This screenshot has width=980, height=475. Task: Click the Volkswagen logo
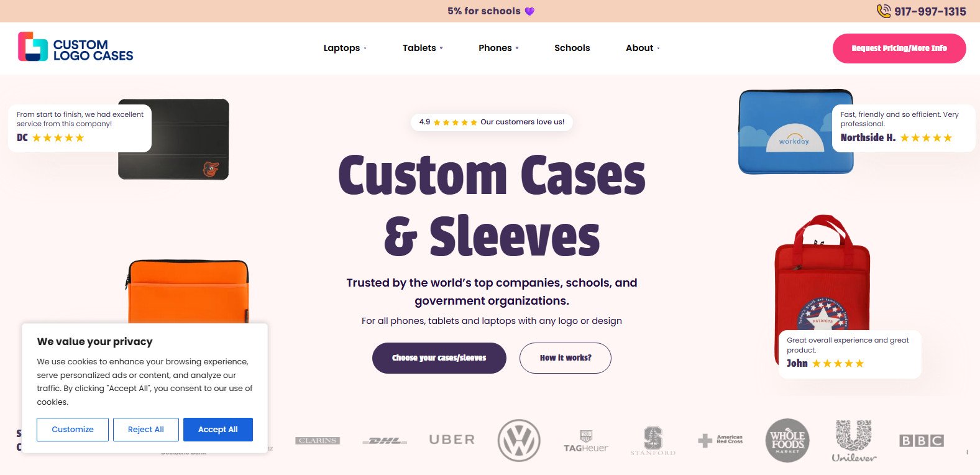point(519,440)
